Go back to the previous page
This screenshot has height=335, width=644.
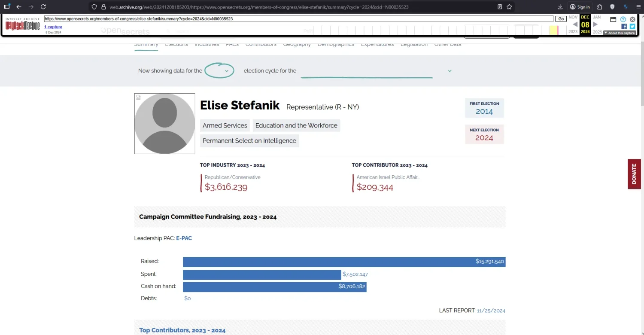tap(19, 7)
